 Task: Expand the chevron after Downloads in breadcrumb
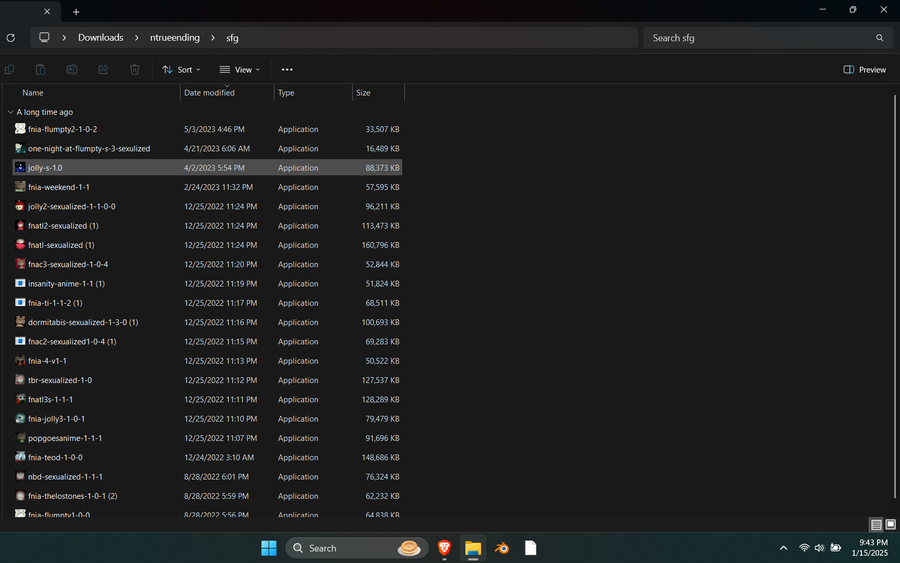coord(137,38)
